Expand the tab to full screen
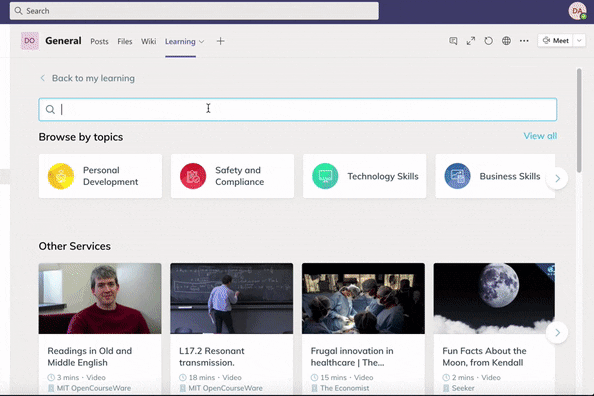The image size is (594, 396). click(x=471, y=41)
